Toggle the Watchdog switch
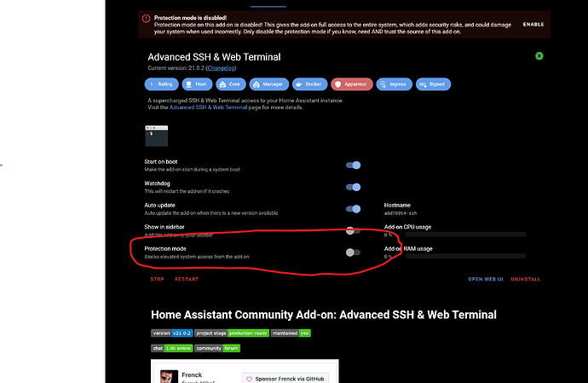Viewport: 588px width, 383px height. 353,187
